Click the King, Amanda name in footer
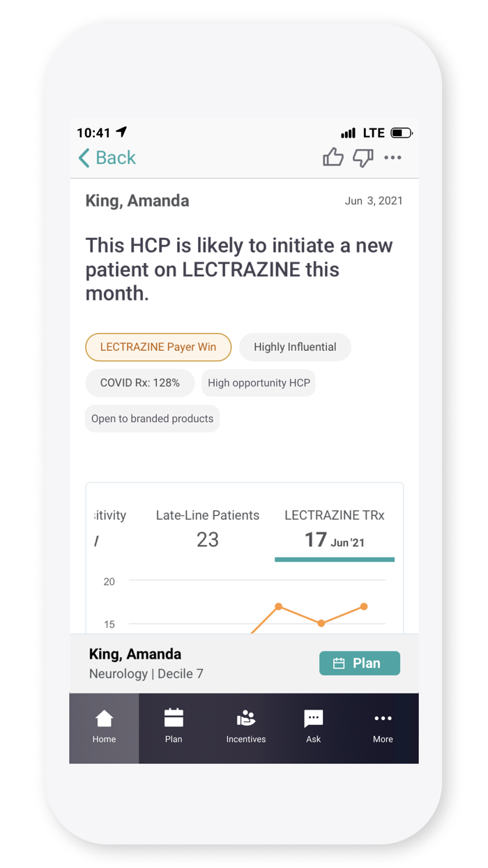Image resolution: width=488 pixels, height=868 pixels. tap(135, 654)
